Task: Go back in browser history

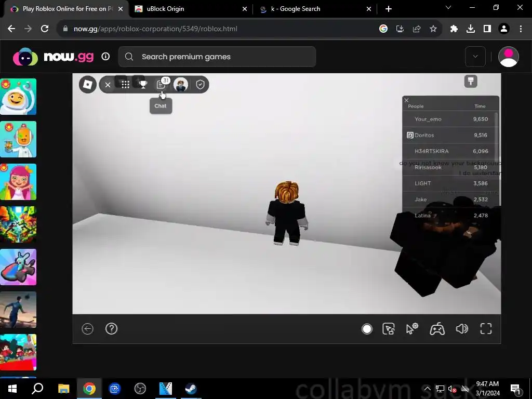Action: coord(11,29)
